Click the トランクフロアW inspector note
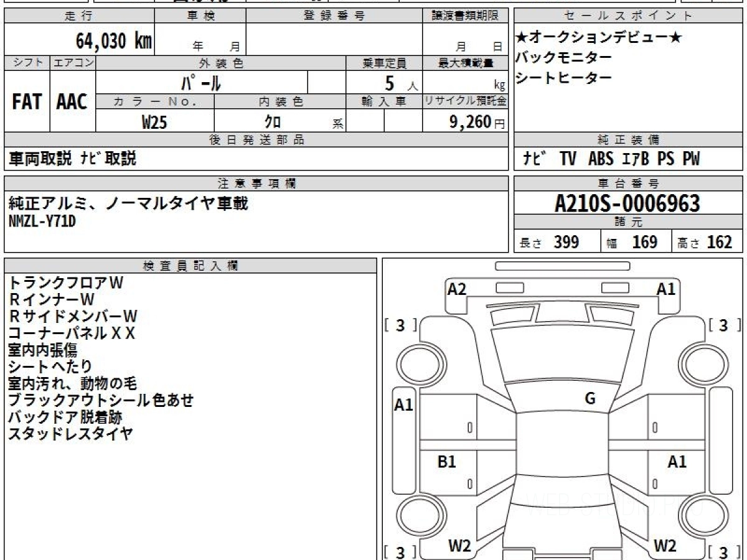 coord(66,282)
